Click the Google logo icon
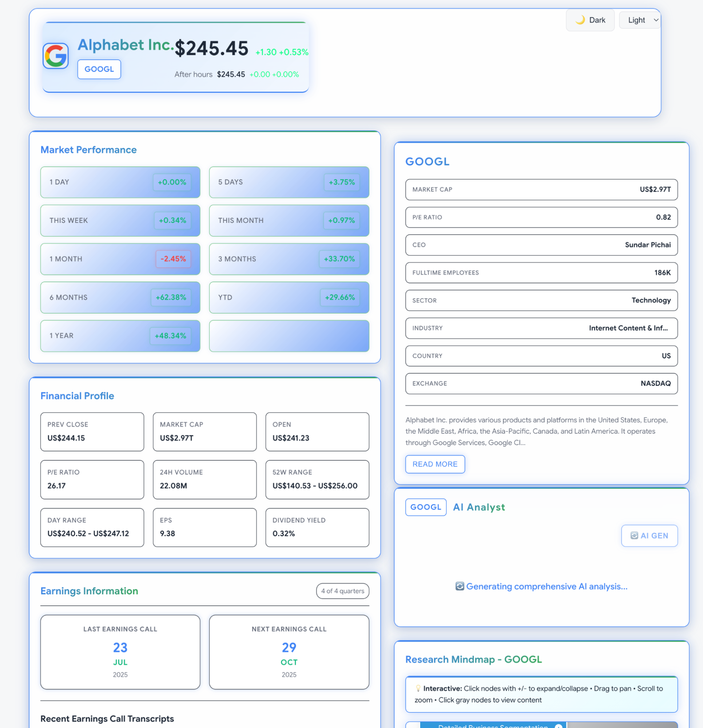 56,56
